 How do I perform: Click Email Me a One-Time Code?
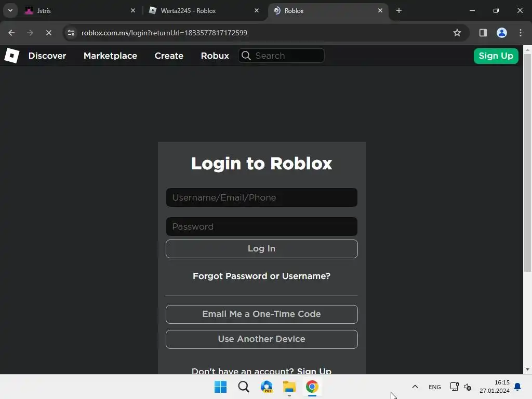click(x=262, y=314)
